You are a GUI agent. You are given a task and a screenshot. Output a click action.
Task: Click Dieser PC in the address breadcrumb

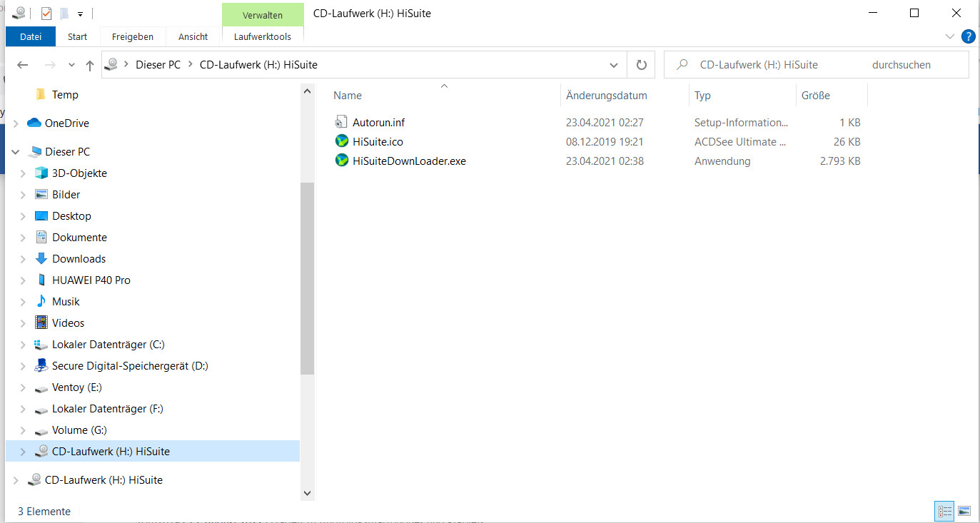click(158, 65)
